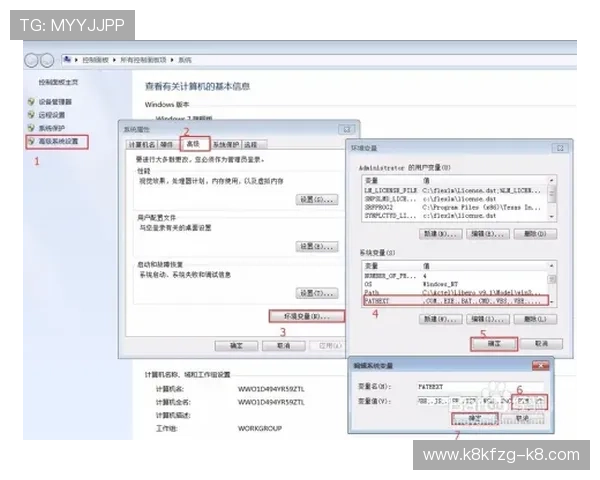Click 变量 column header in system variables
The width and height of the screenshot is (600, 480).
(x=390, y=266)
